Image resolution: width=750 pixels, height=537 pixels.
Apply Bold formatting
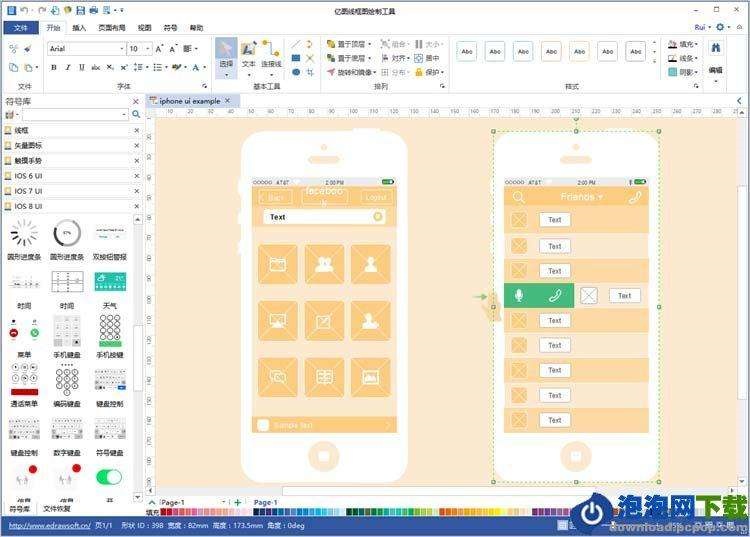click(x=54, y=67)
